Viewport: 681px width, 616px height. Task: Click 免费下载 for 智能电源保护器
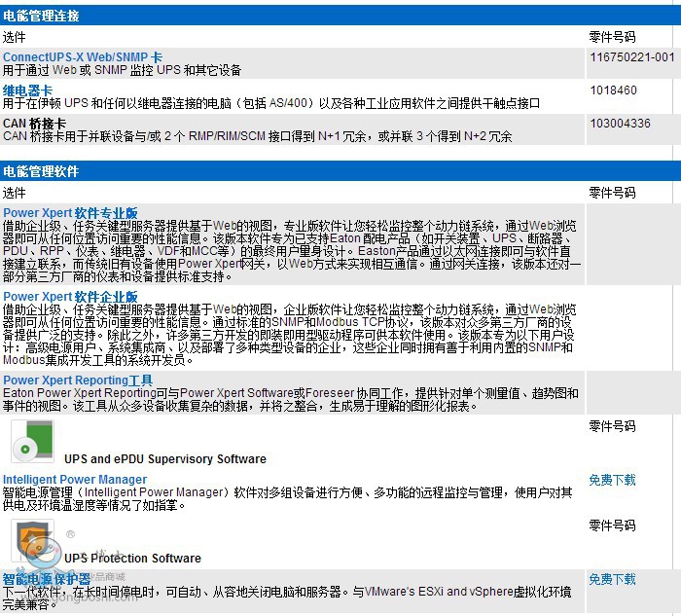click(x=612, y=579)
